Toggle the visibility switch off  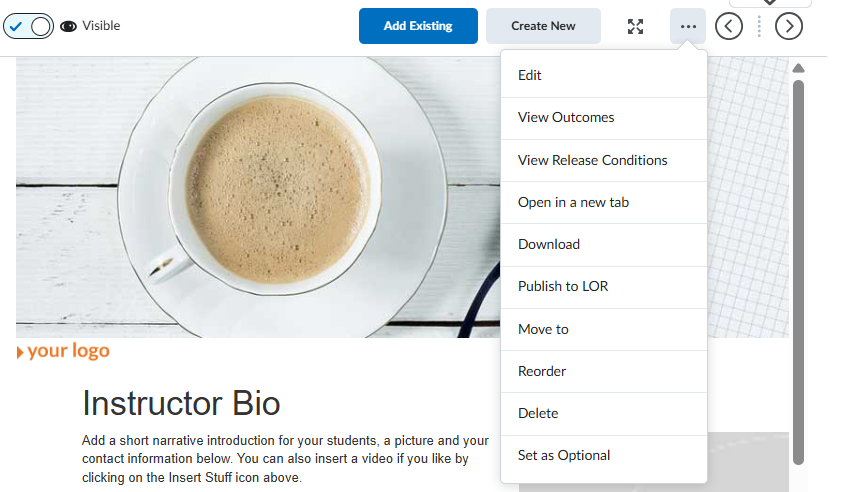click(28, 26)
